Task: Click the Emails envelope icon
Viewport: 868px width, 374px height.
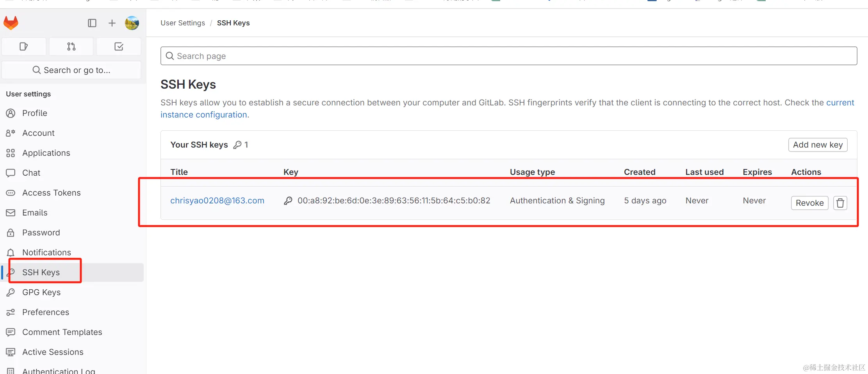Action: (x=11, y=213)
